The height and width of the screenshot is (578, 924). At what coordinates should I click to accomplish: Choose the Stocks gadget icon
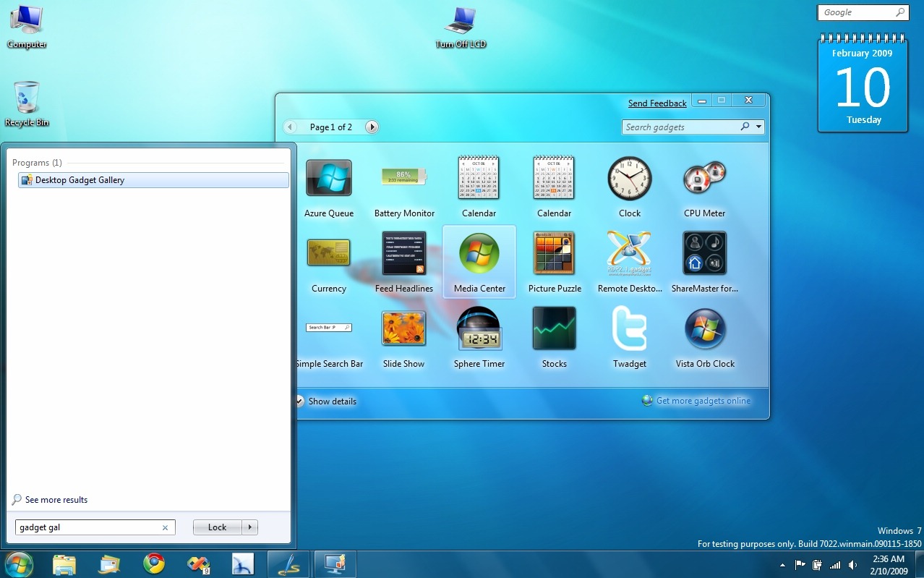pos(554,329)
